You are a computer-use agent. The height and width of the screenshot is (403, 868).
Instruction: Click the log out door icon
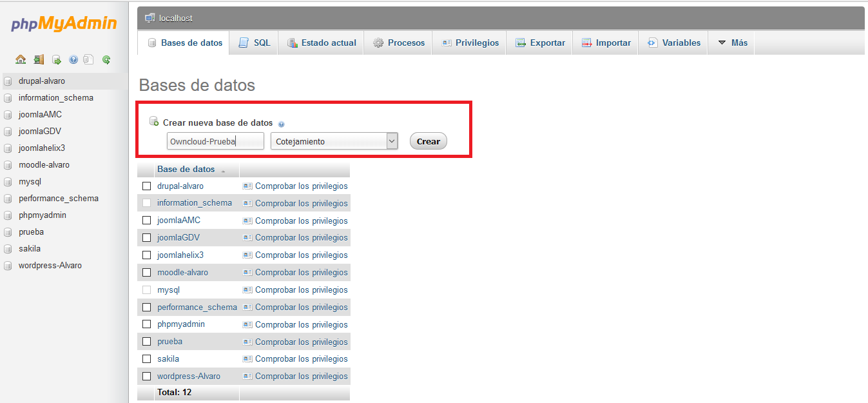click(x=39, y=60)
